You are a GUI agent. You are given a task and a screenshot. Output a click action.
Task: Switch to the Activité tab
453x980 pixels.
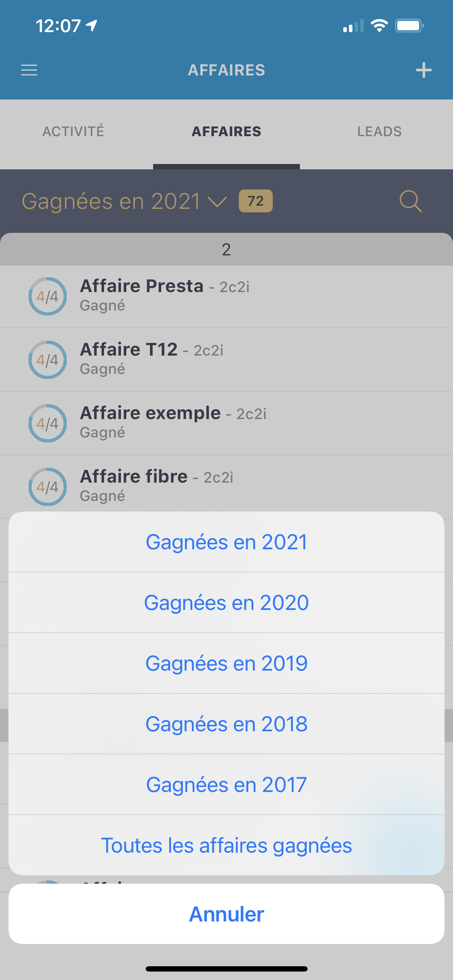point(73,132)
